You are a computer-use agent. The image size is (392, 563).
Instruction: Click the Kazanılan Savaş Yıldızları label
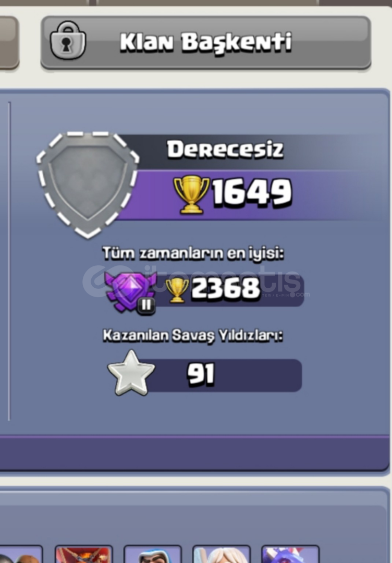193,335
